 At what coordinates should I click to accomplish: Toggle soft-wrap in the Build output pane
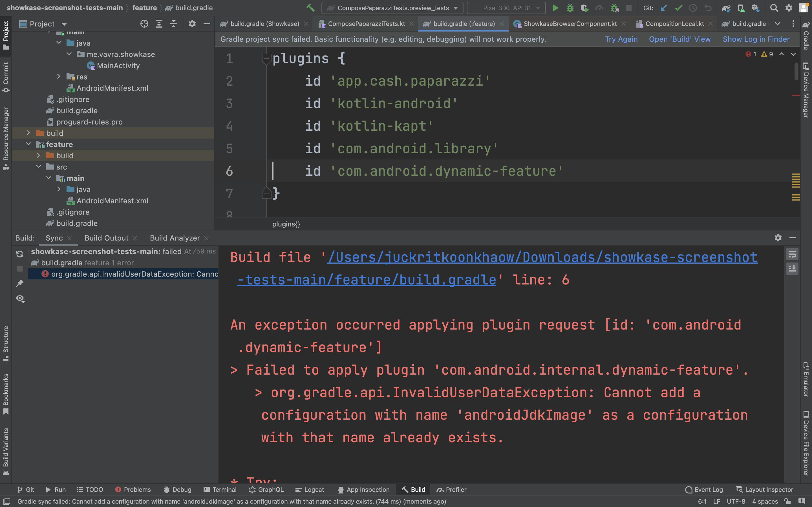click(x=792, y=254)
